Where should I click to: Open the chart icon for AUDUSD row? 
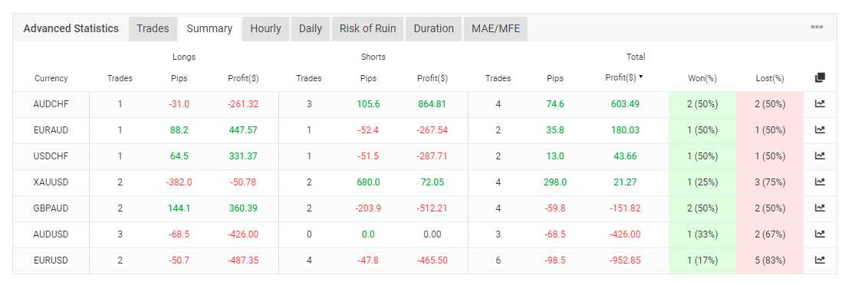click(x=820, y=234)
